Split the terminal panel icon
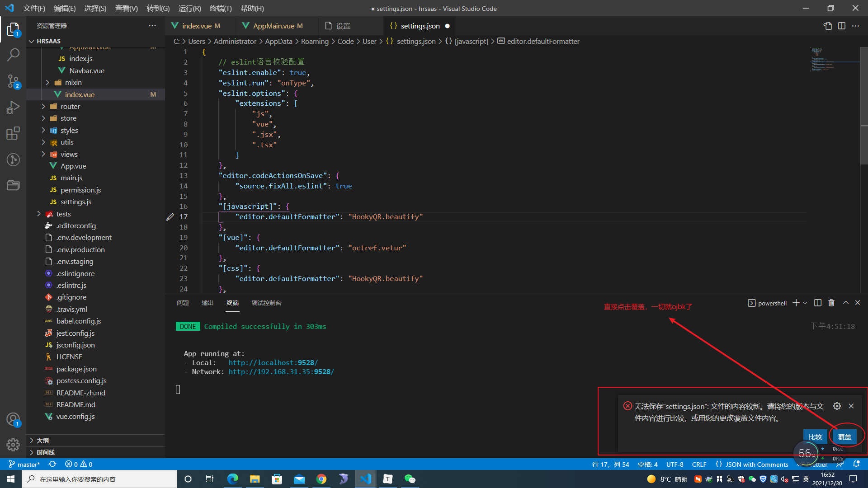 (x=817, y=303)
